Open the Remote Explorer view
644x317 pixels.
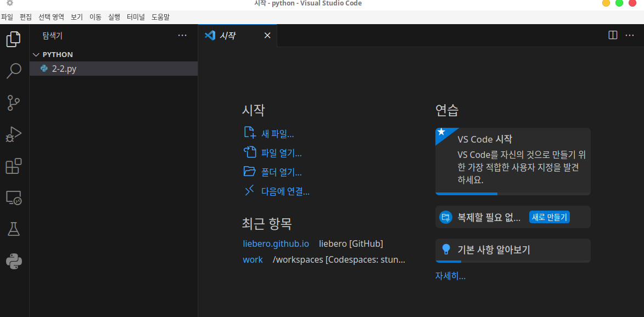tap(14, 197)
